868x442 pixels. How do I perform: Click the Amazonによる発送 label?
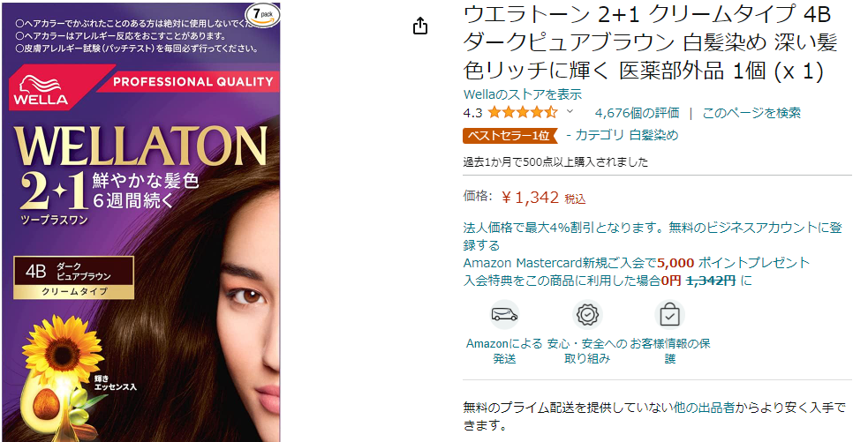(504, 351)
